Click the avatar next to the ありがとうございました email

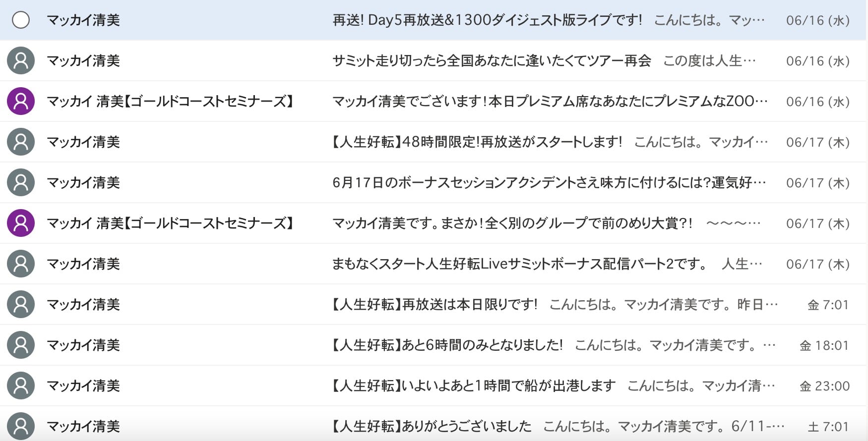[21, 426]
